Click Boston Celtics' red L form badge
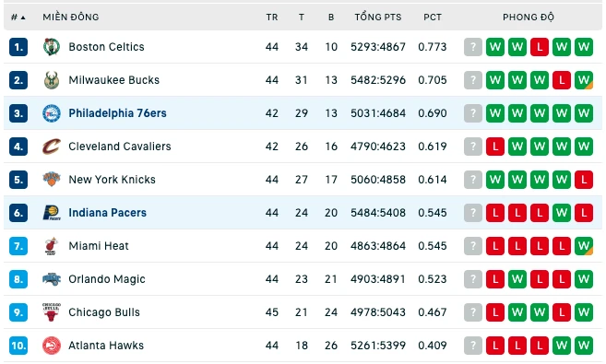 540,47
